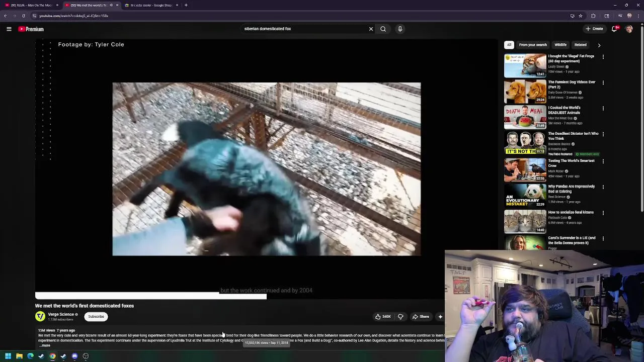Screen dimensions: 644x362
Task: Open the YouTube guide hamburger menu
Action: [9, 29]
